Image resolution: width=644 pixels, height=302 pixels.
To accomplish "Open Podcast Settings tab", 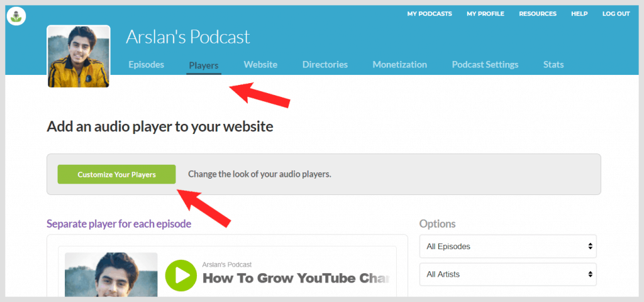I will pos(485,65).
